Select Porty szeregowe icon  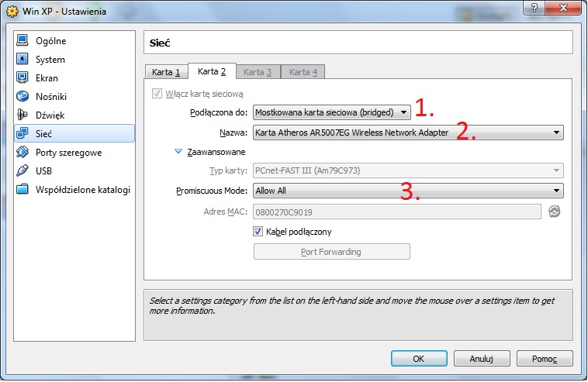point(22,153)
